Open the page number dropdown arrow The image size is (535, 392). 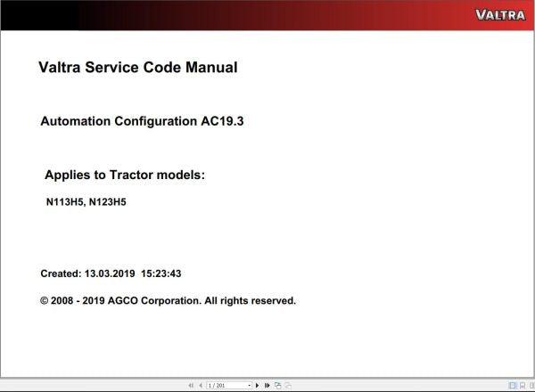click(x=249, y=386)
